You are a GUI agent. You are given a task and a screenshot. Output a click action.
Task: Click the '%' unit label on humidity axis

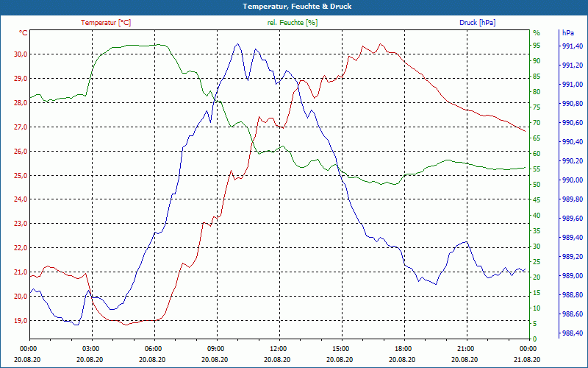pos(537,33)
